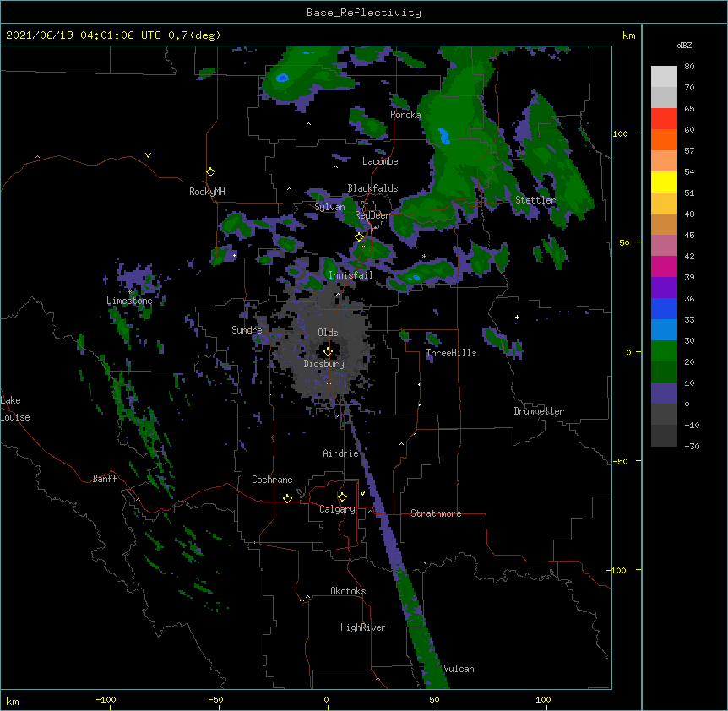
Task: Click the yellow v marker east of Calgary
Action: coord(362,493)
